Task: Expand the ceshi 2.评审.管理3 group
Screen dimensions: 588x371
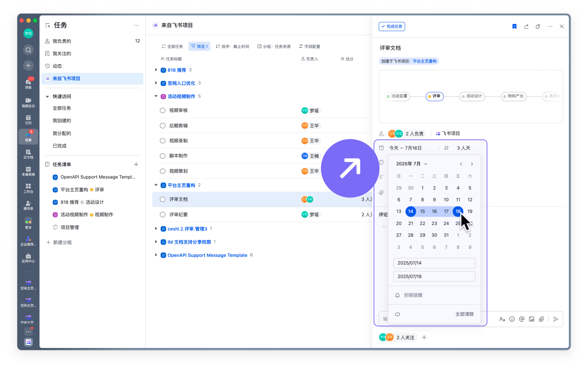Action: [156, 229]
